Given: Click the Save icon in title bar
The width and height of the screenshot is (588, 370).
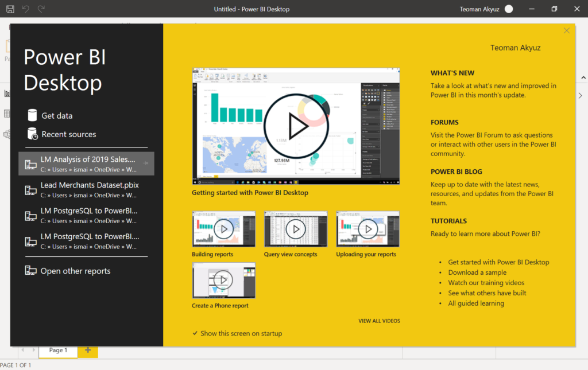Looking at the screenshot, I should (10, 9).
